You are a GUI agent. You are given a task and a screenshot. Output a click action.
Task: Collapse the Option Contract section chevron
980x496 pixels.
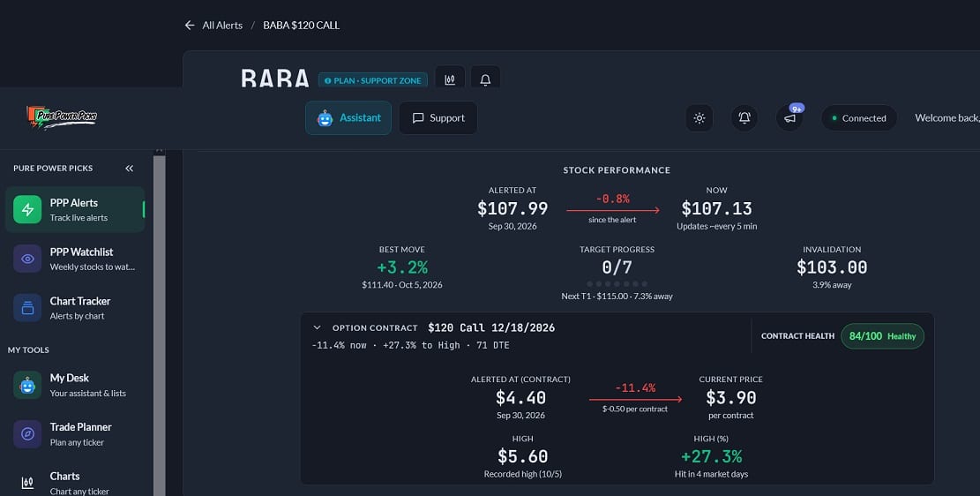click(x=317, y=327)
